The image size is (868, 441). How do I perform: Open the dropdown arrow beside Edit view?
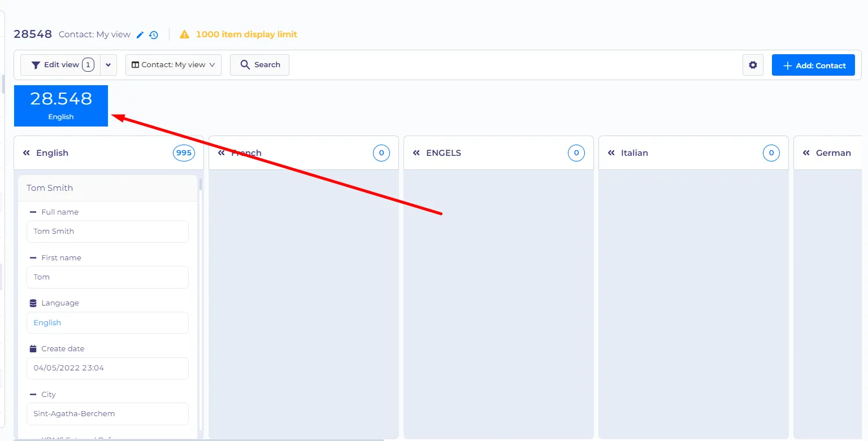pos(108,65)
